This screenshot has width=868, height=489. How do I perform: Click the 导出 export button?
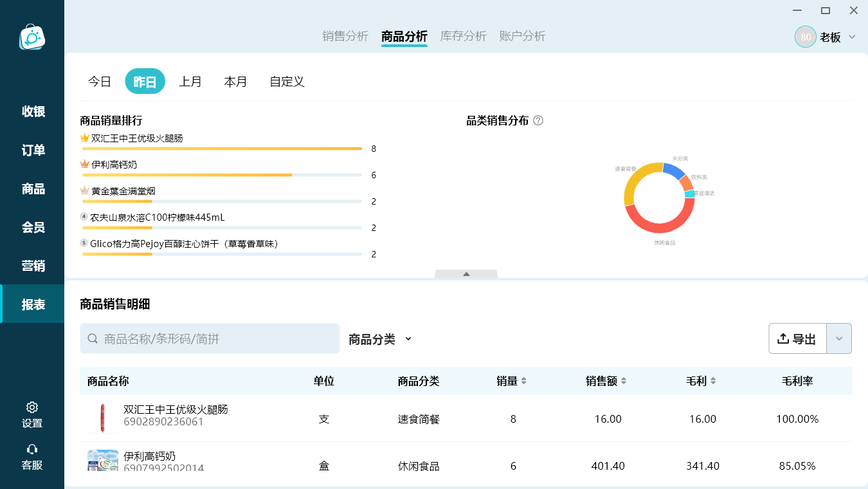coord(797,338)
